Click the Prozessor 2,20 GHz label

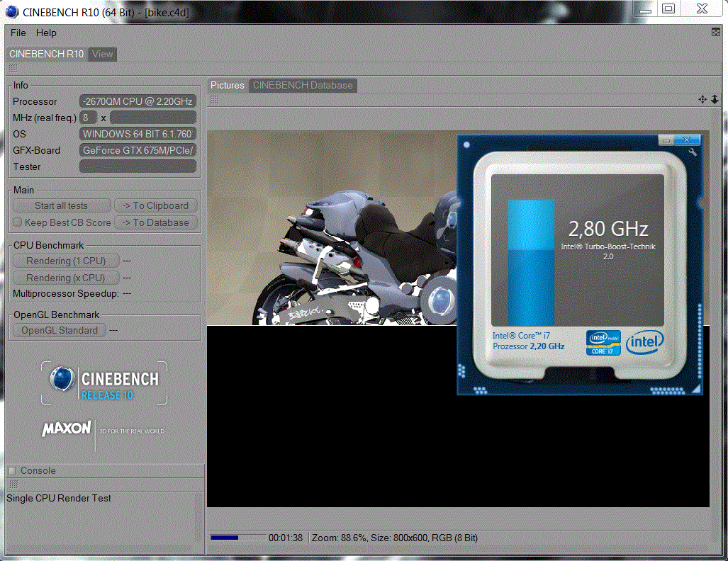point(528,346)
